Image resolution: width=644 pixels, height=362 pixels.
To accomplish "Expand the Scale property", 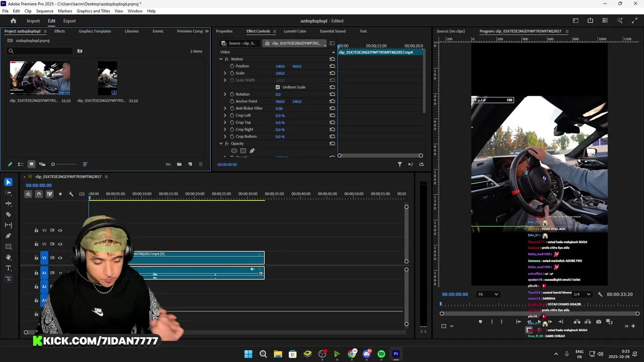I will [x=225, y=73].
